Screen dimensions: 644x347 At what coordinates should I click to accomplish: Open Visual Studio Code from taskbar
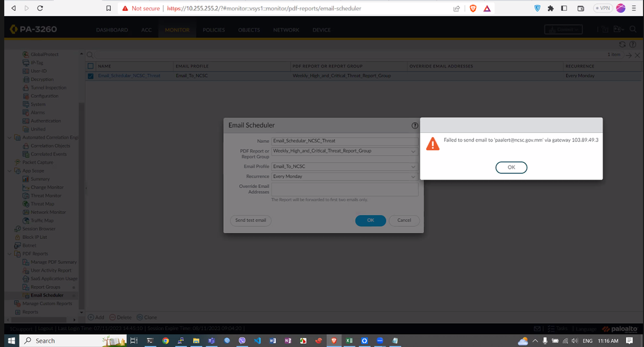click(257, 341)
